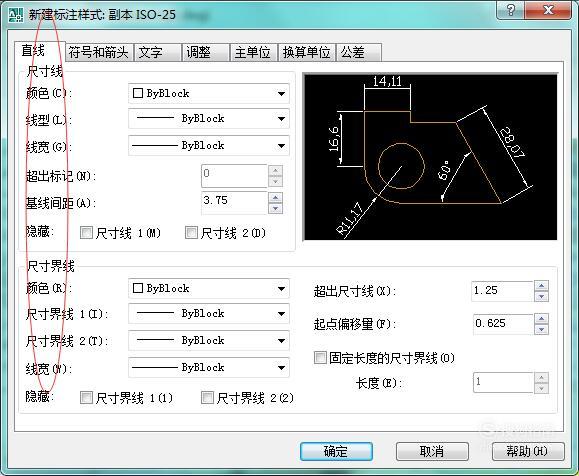Screen dimensions: 579x476
Task: Click the 尺寸界线 color ByBlock swatch
Action: [138, 288]
